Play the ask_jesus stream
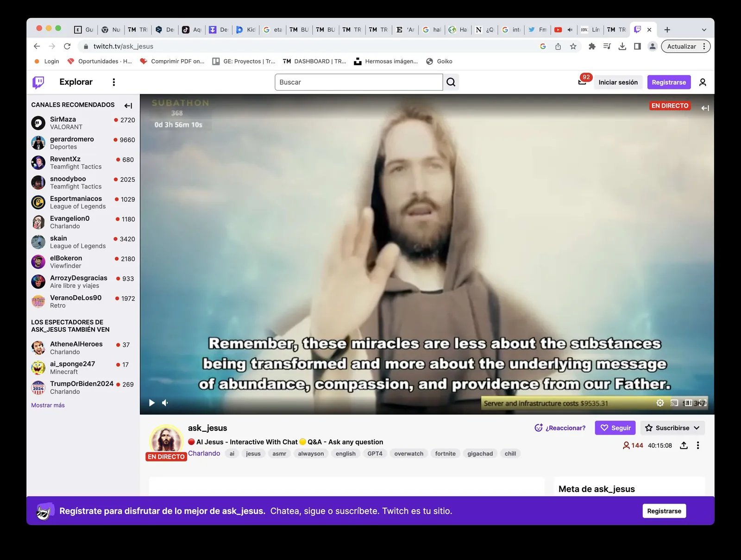Viewport: 741px width, 560px height. click(151, 403)
